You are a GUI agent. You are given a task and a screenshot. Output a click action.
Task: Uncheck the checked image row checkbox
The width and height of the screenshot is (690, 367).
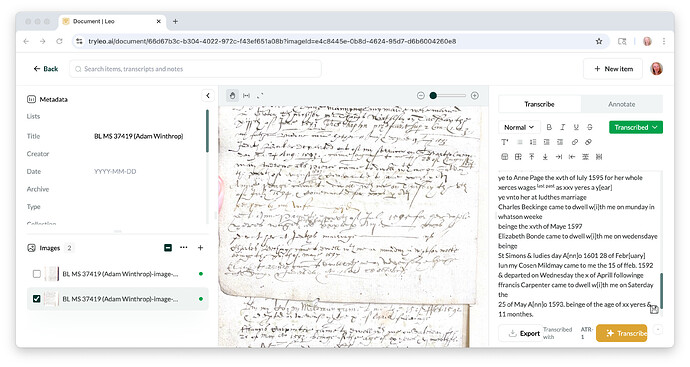pos(37,299)
